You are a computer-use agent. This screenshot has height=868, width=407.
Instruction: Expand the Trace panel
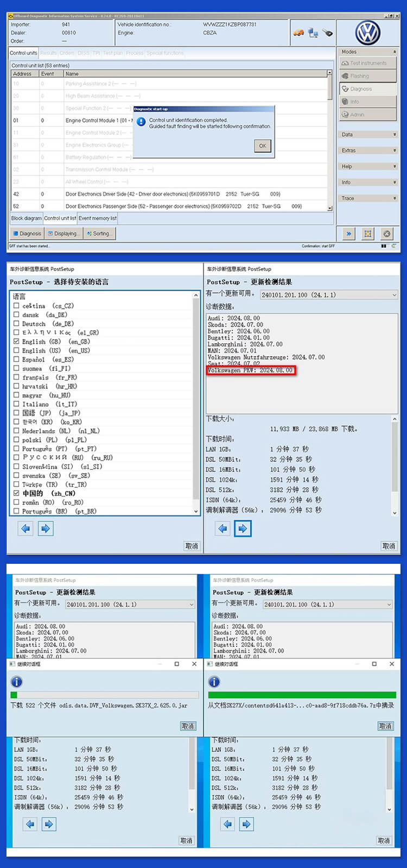(368, 198)
